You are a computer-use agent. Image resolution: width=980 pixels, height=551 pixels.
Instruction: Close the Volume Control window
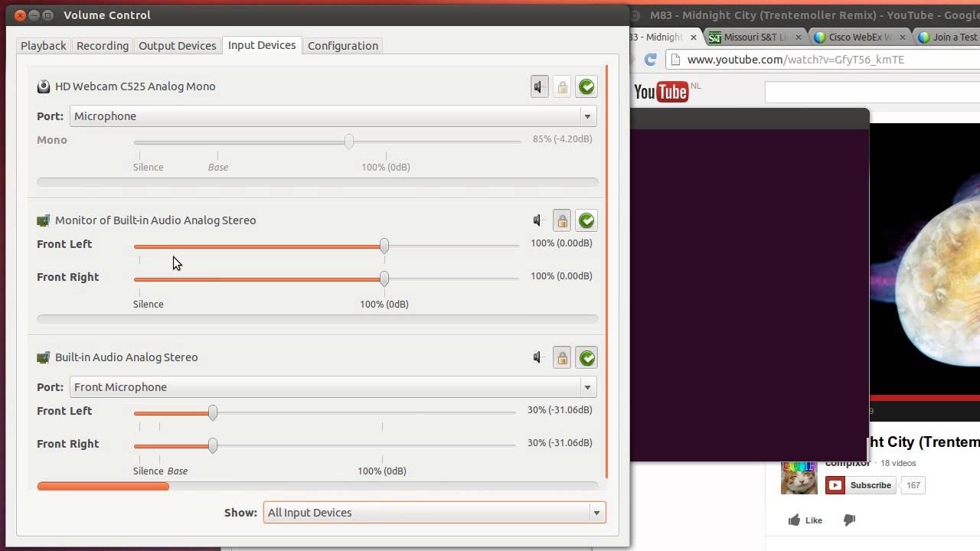point(19,15)
